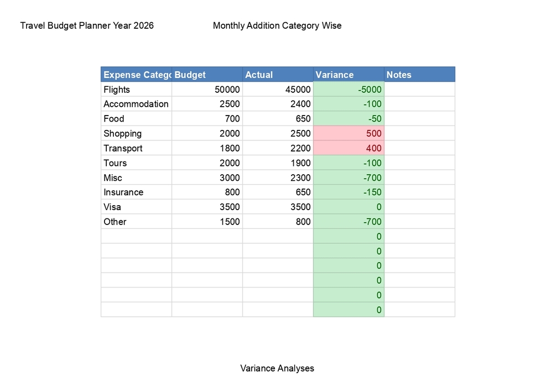Select the red Transport variance cell 400
This screenshot has height=392, width=556.
point(349,148)
